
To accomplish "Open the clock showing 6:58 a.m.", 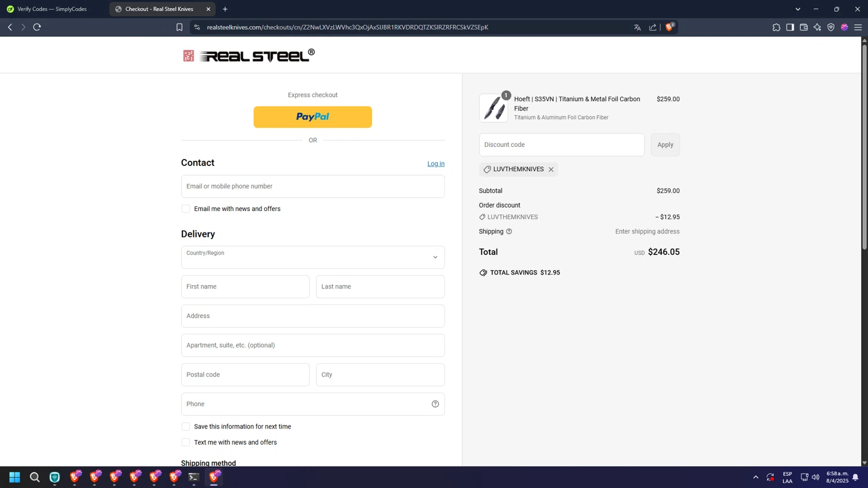I will 837,477.
